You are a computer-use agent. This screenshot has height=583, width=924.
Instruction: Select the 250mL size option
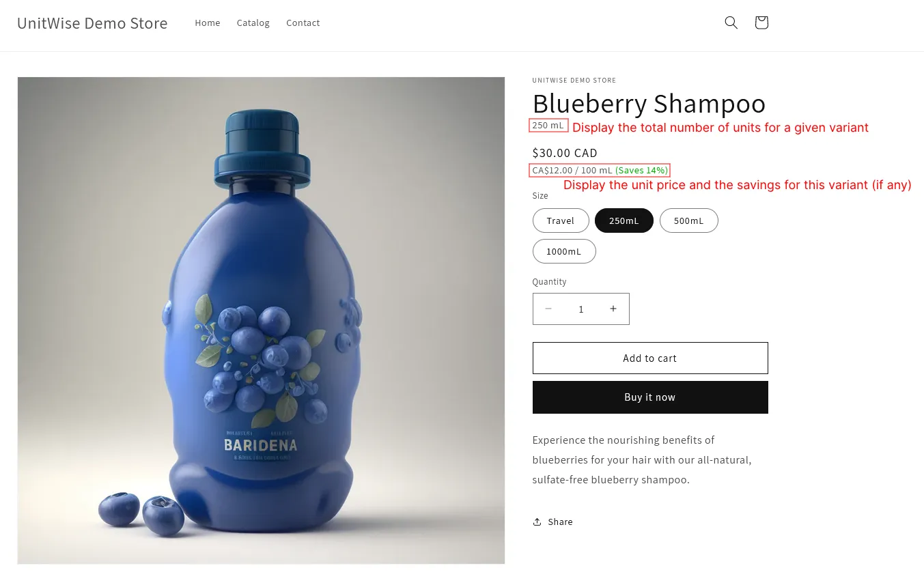pyautogui.click(x=624, y=221)
